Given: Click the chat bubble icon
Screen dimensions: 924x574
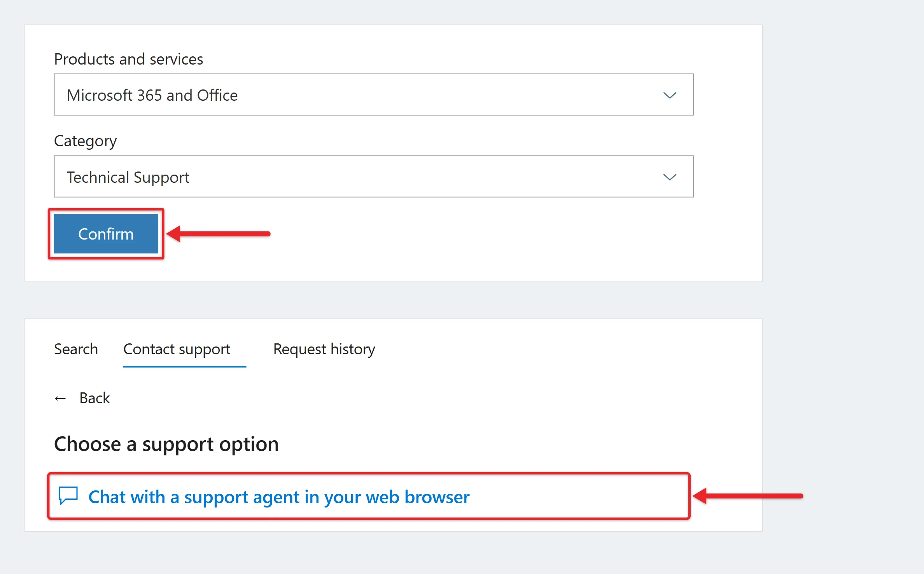Looking at the screenshot, I should tap(68, 496).
